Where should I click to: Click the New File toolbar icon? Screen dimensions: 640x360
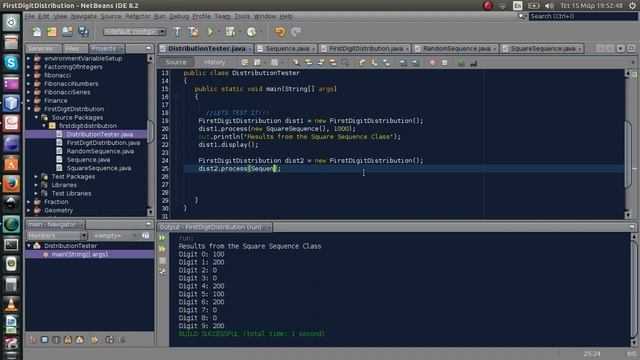[x=37, y=32]
